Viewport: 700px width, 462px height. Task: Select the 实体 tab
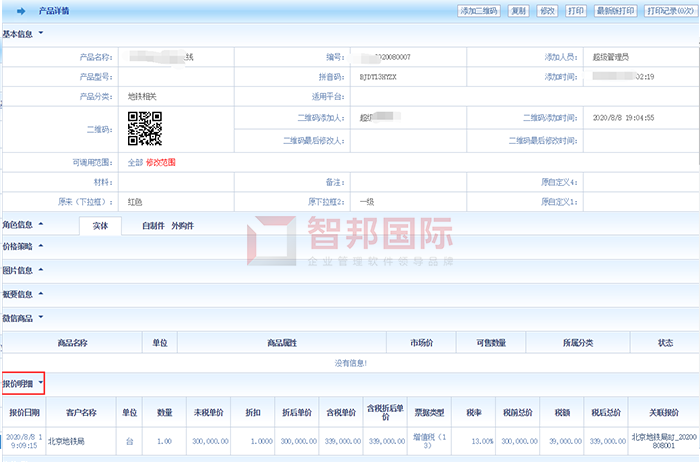pos(99,226)
